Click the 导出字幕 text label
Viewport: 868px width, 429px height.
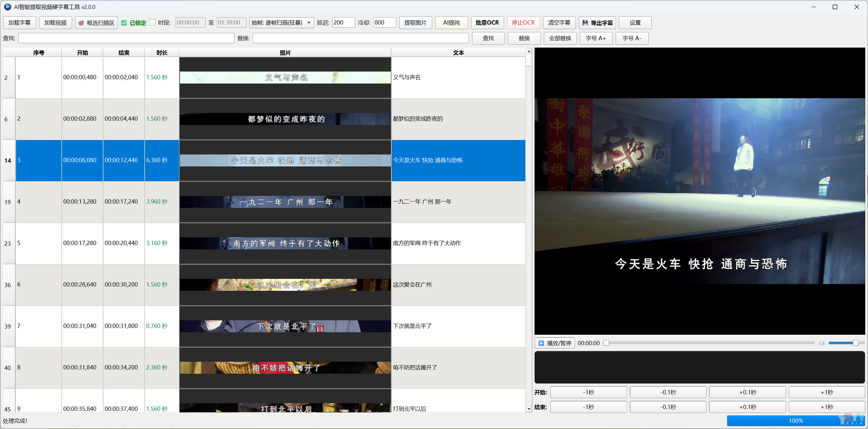(x=602, y=23)
